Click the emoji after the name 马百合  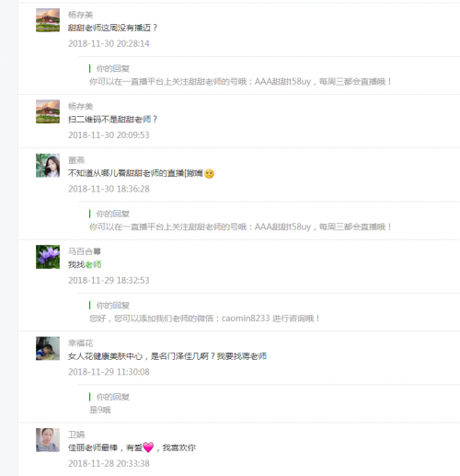98,251
